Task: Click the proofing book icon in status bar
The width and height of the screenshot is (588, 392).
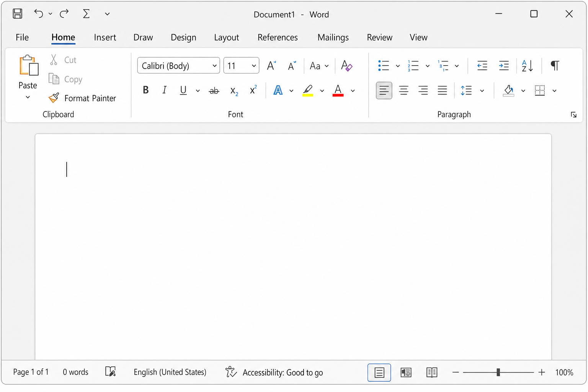Action: tap(110, 371)
